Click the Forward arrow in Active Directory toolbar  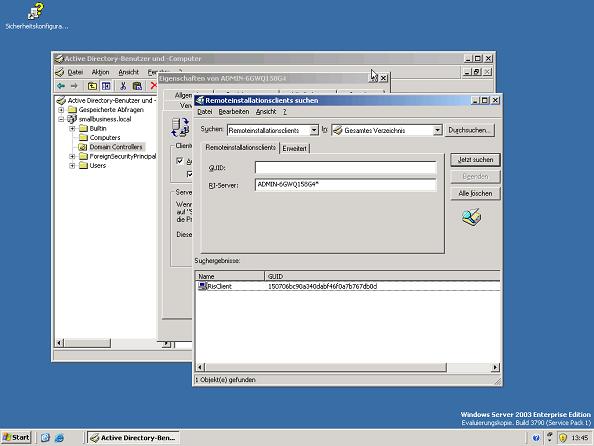point(74,86)
